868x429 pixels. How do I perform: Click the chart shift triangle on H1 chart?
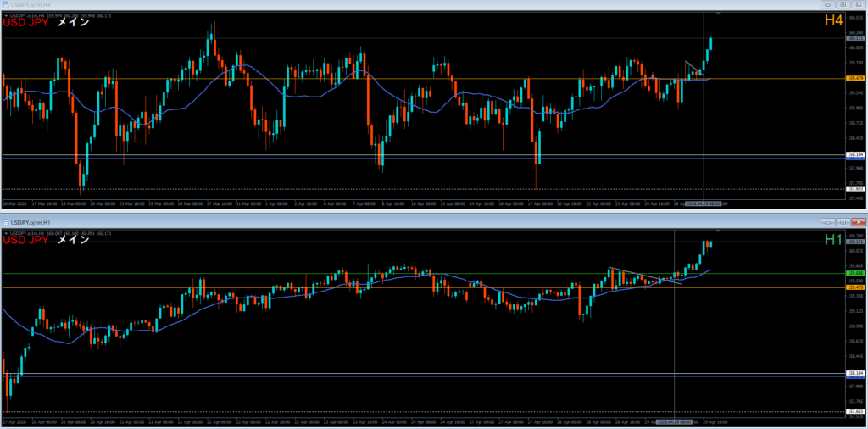pyautogui.click(x=718, y=231)
